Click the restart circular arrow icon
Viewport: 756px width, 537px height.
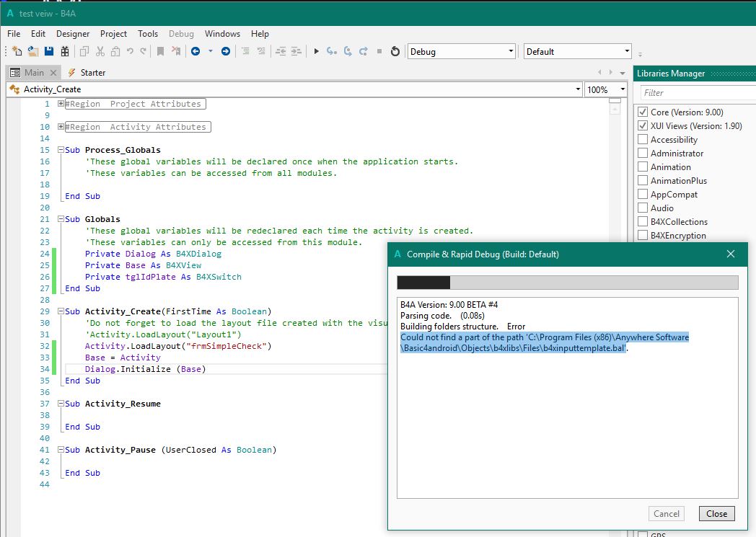click(395, 51)
